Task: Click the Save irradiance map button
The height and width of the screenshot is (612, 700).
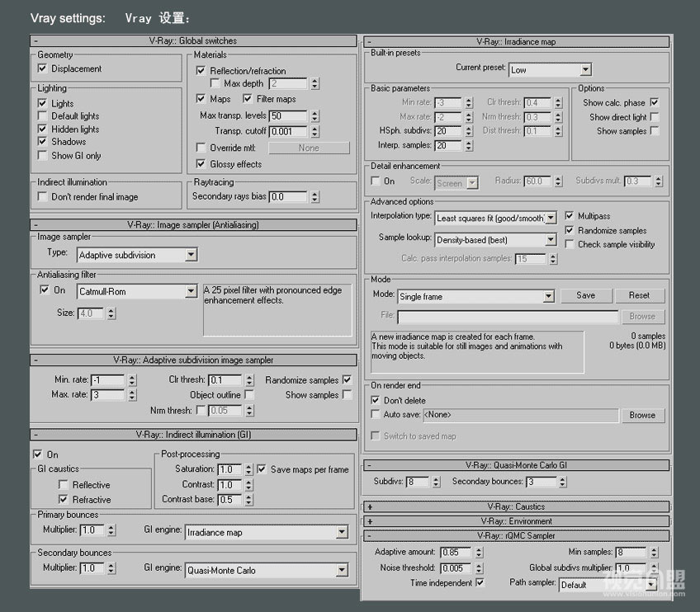Action: click(x=585, y=295)
